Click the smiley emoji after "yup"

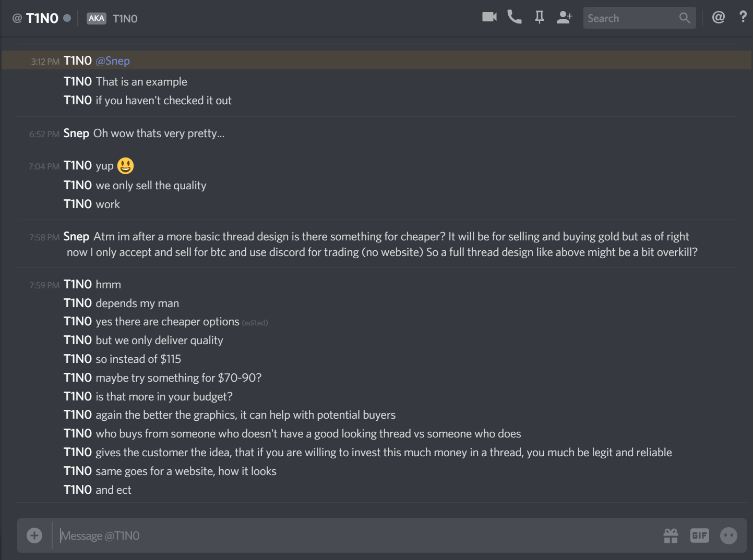(125, 166)
